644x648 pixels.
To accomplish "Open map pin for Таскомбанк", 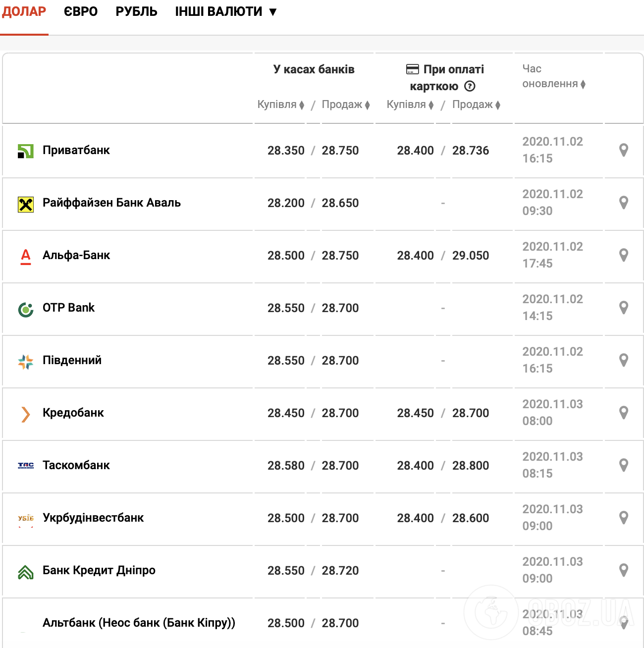I will click(624, 465).
